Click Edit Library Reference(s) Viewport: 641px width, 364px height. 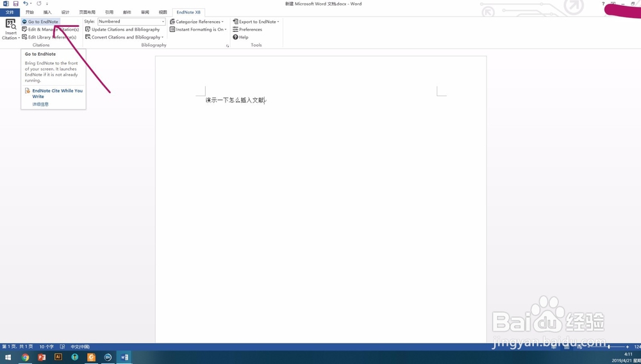[x=49, y=37]
